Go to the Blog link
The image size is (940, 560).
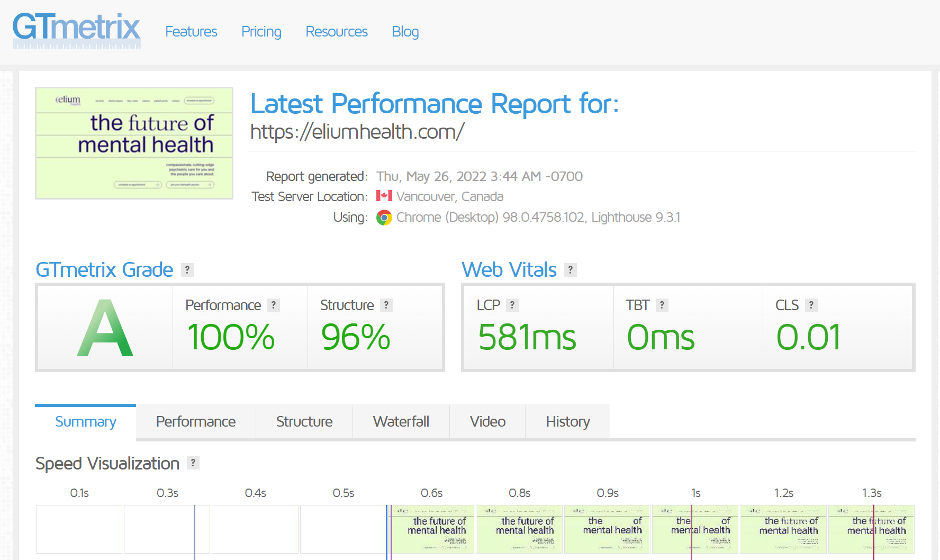(405, 32)
